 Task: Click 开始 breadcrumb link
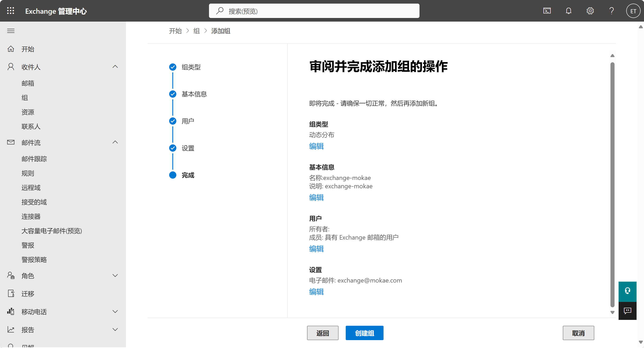pyautogui.click(x=175, y=31)
